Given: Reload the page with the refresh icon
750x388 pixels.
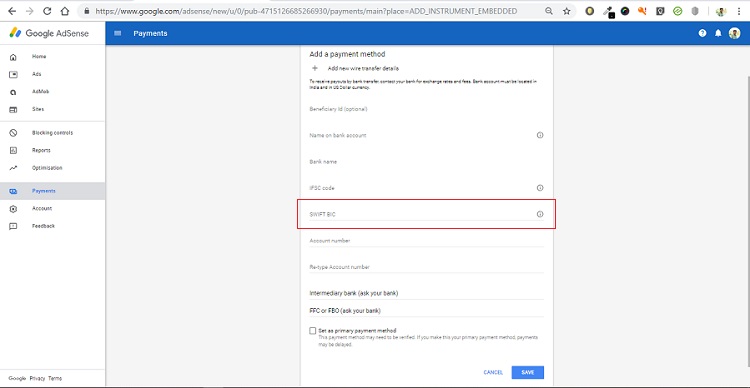Looking at the screenshot, I should coord(47,11).
